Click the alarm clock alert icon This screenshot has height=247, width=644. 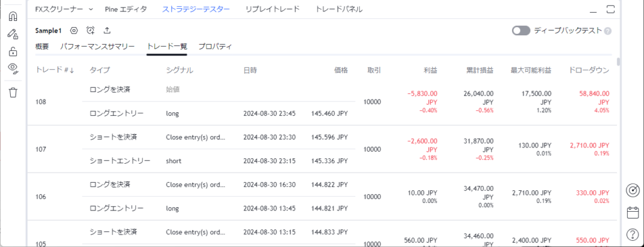point(91,30)
